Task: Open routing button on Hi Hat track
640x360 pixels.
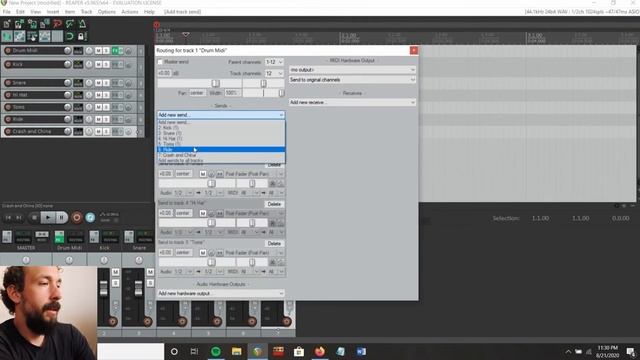Action: (78, 95)
